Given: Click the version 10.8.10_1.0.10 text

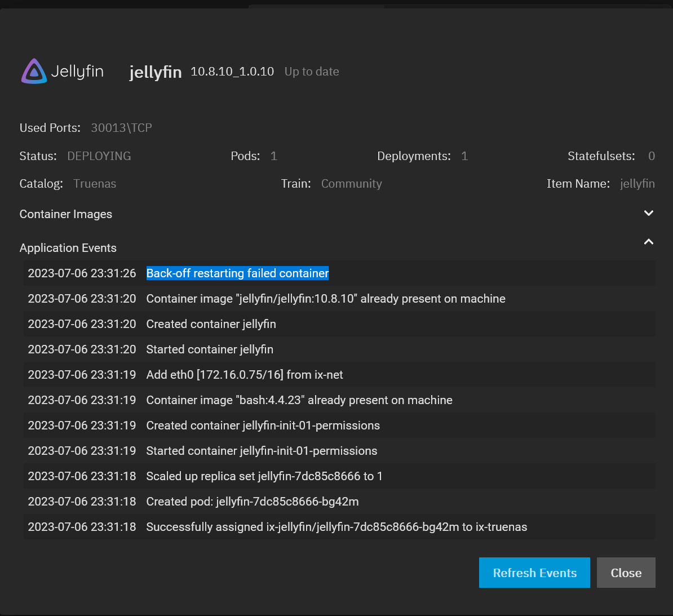Looking at the screenshot, I should [x=232, y=72].
